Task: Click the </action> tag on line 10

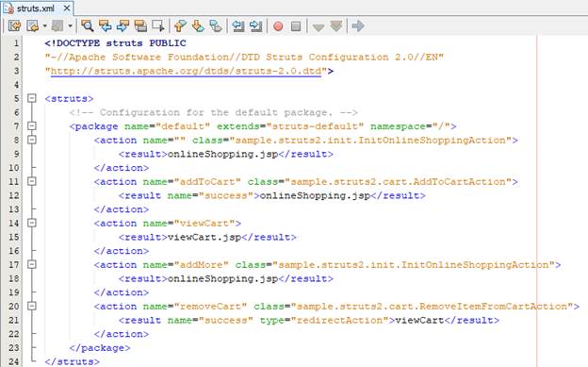Action: tap(122, 168)
